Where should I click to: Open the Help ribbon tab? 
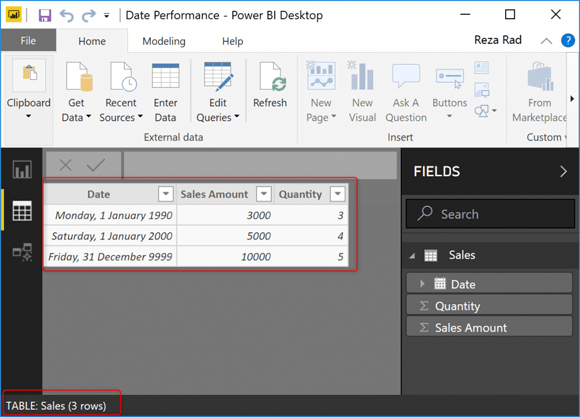click(233, 41)
